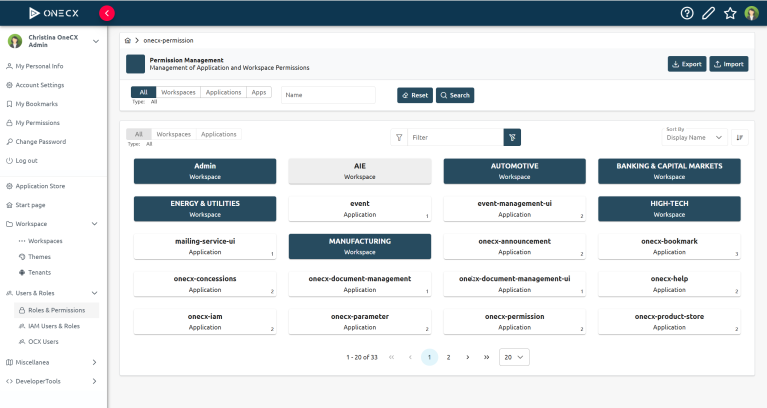Screen dimensions: 767x408
Task: Click the pencil edit icon in header
Action: point(709,13)
